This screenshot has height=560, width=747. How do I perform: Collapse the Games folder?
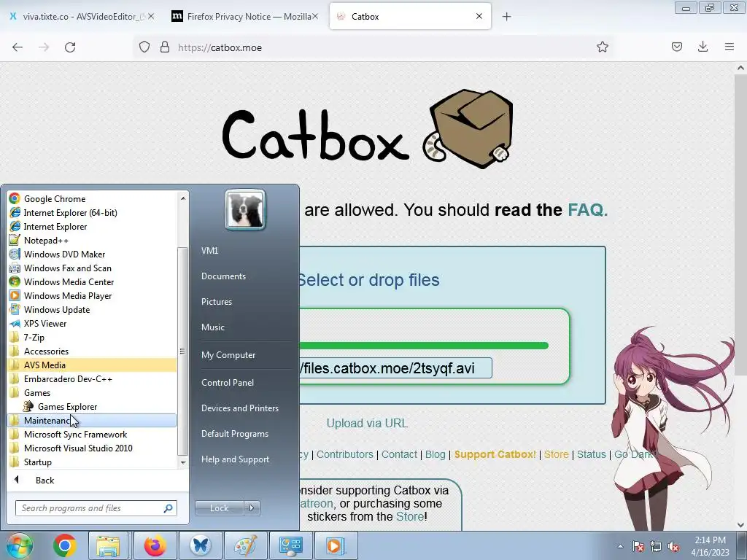pos(37,393)
